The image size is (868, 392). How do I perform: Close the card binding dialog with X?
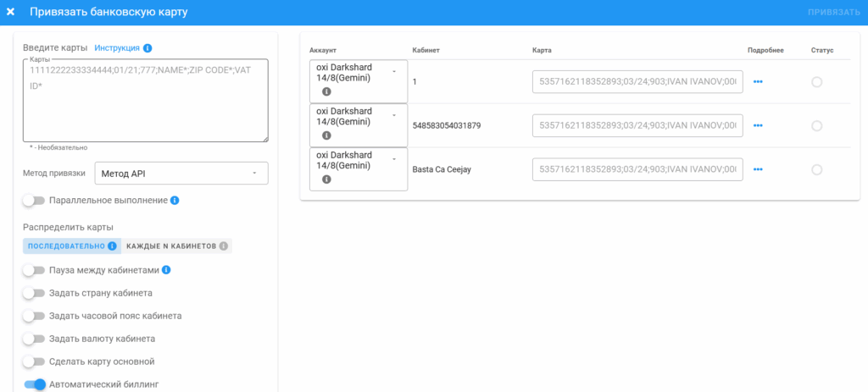pyautogui.click(x=10, y=12)
